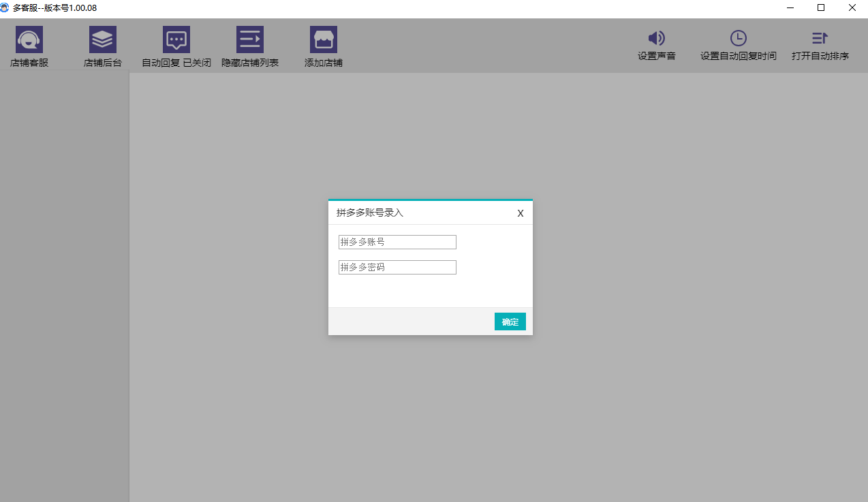Click the 添加店铺 storefront icon
The image size is (868, 502).
click(x=324, y=40)
